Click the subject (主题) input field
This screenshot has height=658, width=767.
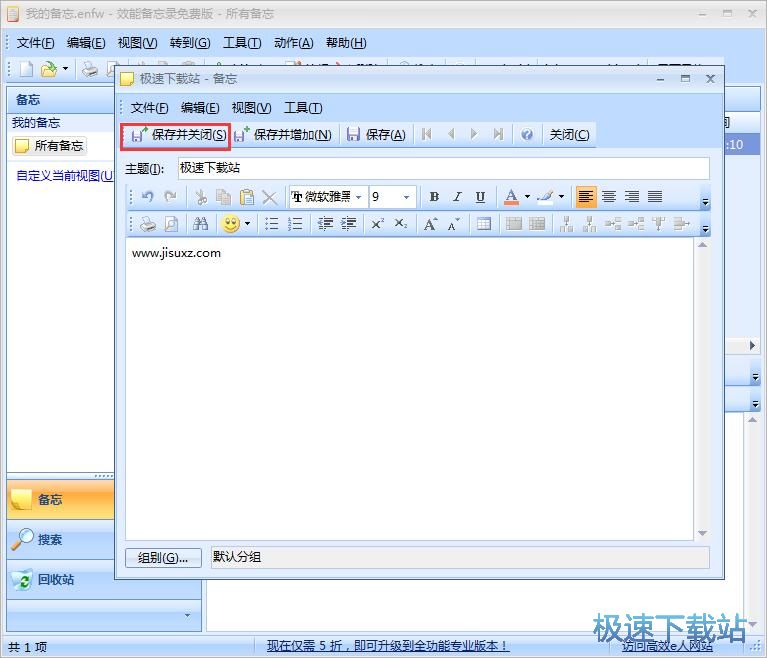point(444,168)
